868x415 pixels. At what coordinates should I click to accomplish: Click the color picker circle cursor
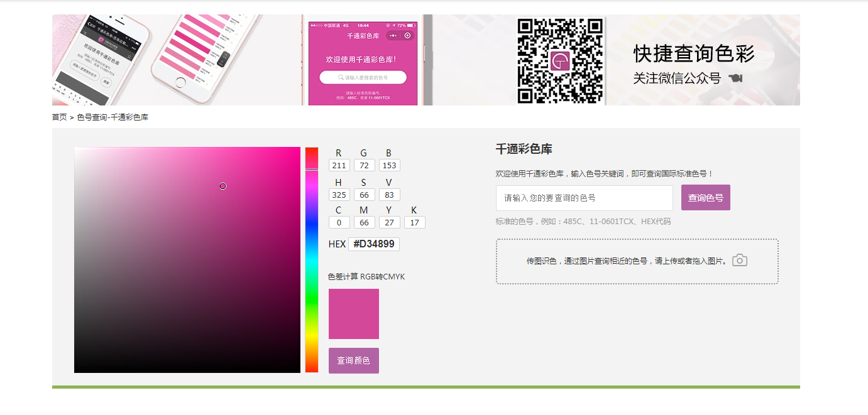point(223,186)
